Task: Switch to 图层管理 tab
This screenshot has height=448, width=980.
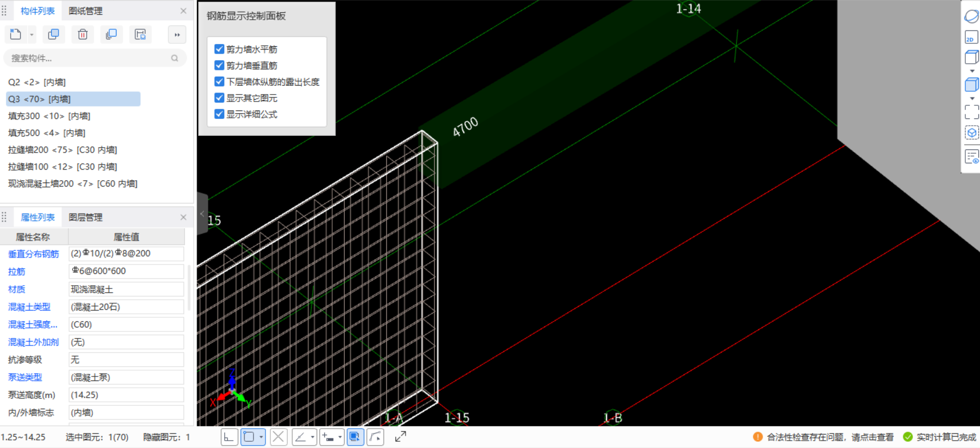Action: (x=86, y=217)
